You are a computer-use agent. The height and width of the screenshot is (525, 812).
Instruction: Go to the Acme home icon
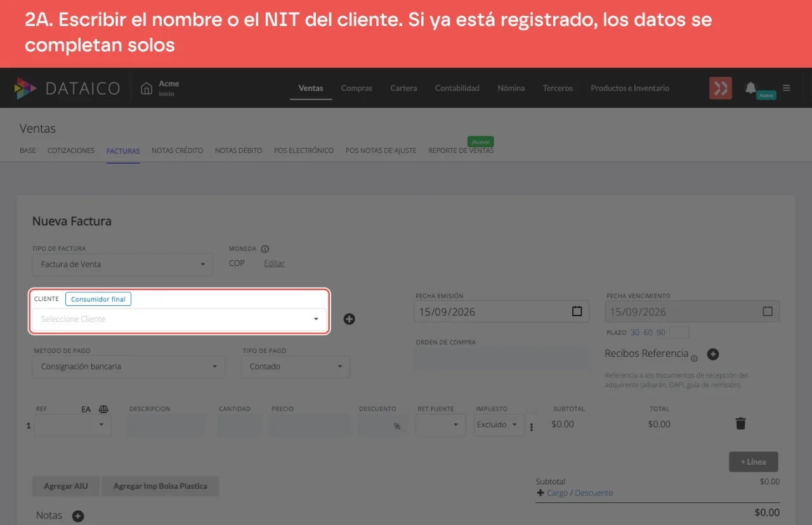coord(147,88)
